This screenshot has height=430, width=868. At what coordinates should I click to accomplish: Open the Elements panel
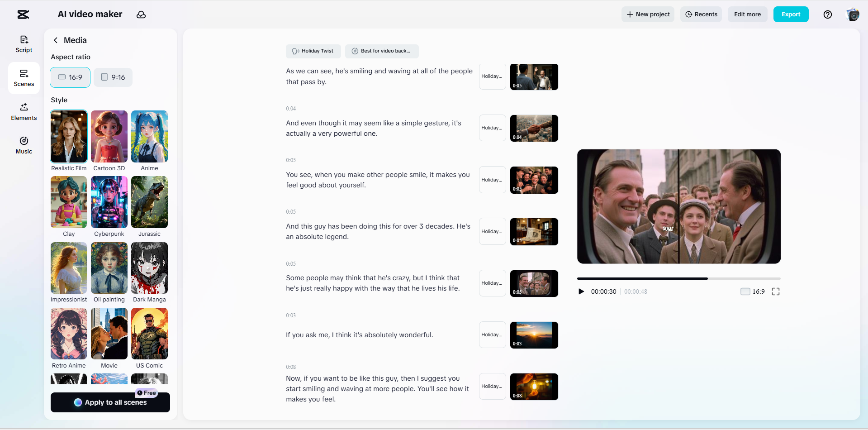coord(24,111)
